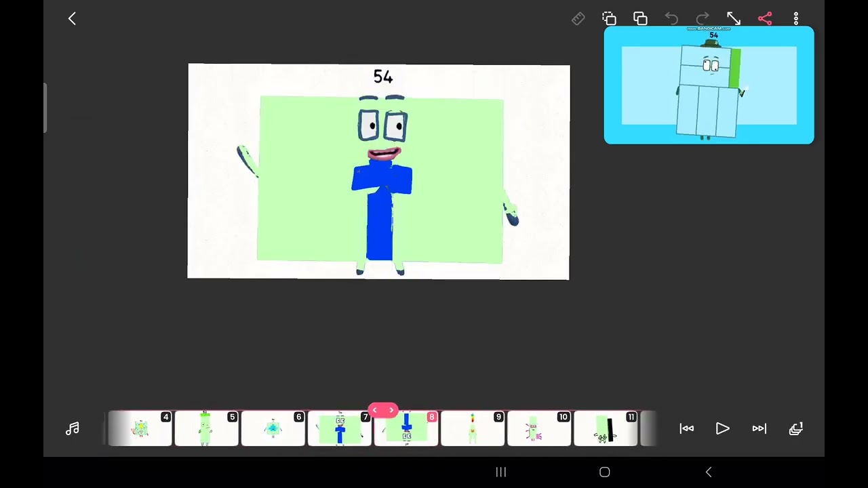Click the reference video overlay thumbnail
The image size is (868, 488).
[x=709, y=85]
